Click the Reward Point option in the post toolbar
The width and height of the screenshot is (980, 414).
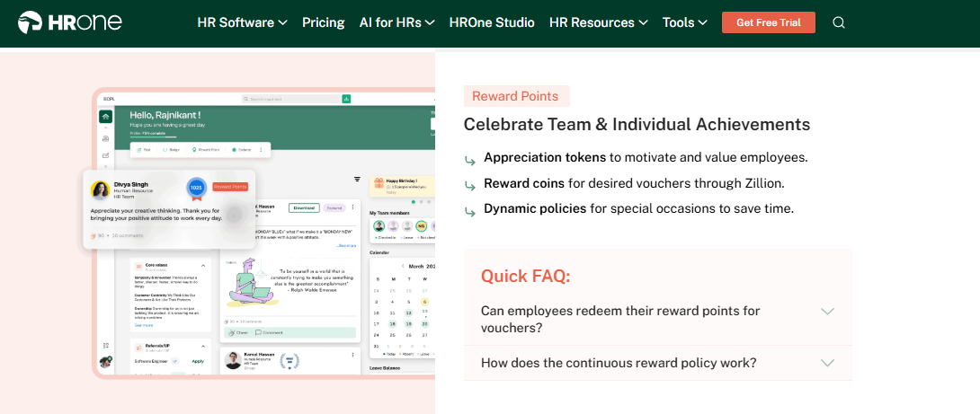pos(206,150)
